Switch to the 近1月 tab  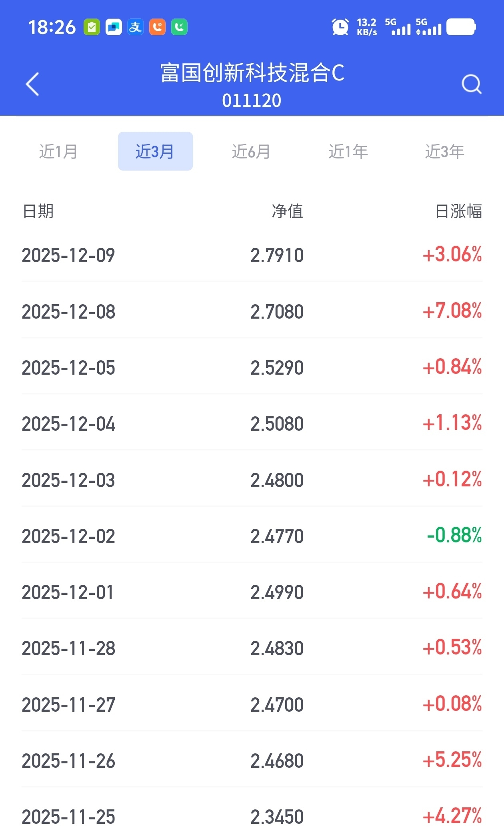tap(58, 151)
